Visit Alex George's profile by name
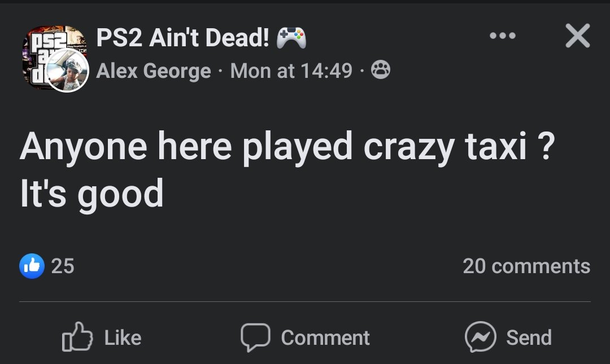Image resolution: width=610 pixels, height=364 pixels. (x=154, y=72)
